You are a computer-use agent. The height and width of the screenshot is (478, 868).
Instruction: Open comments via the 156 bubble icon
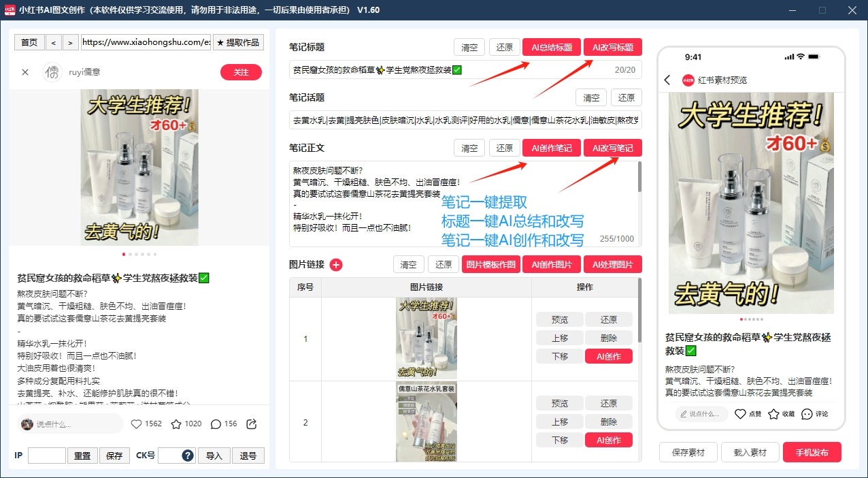click(216, 424)
